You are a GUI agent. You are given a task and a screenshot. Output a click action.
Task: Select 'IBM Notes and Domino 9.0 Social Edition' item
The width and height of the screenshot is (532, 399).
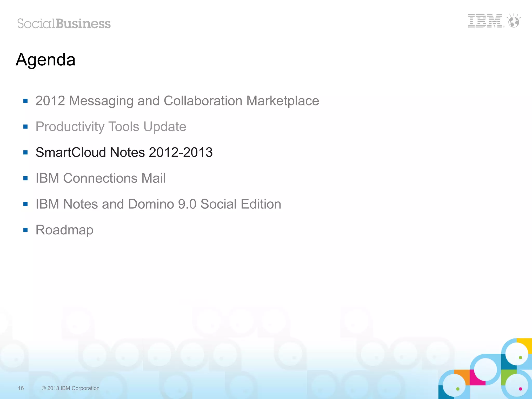point(158,204)
